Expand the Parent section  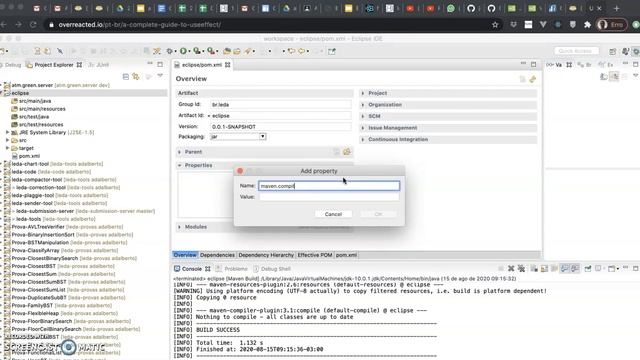pyautogui.click(x=180, y=152)
